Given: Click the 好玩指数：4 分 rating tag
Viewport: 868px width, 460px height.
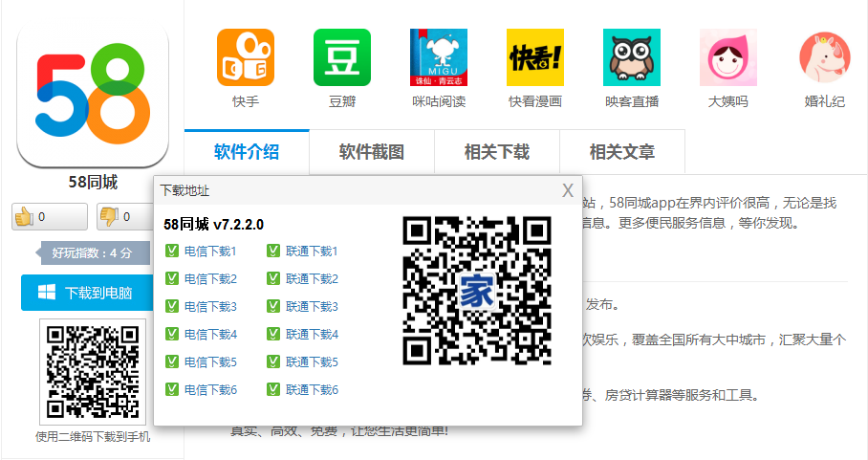Looking at the screenshot, I should tap(93, 253).
